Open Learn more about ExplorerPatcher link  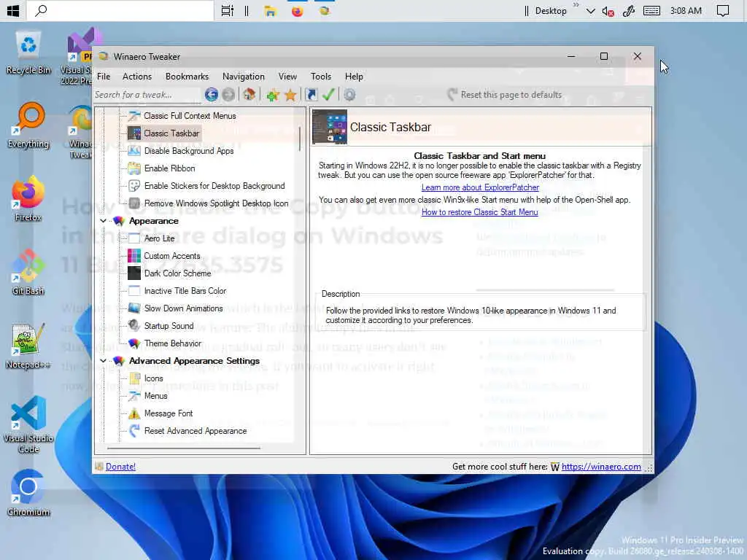coord(480,187)
